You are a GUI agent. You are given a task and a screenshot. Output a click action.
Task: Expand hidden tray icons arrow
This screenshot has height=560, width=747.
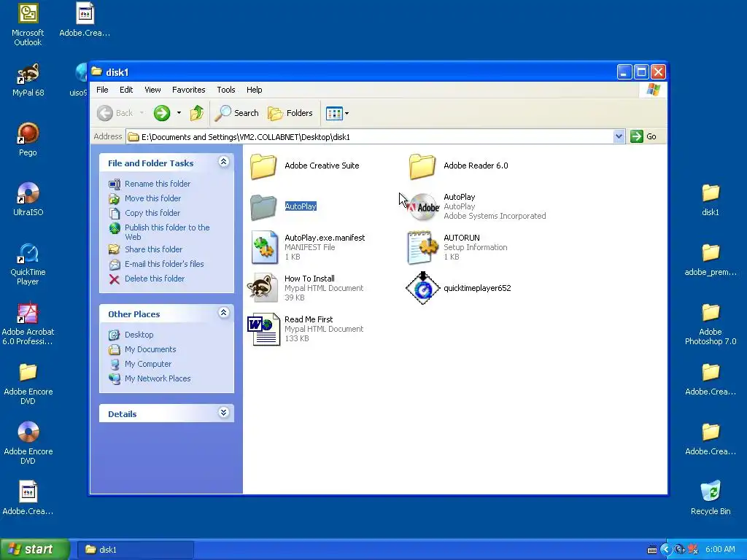(x=666, y=550)
